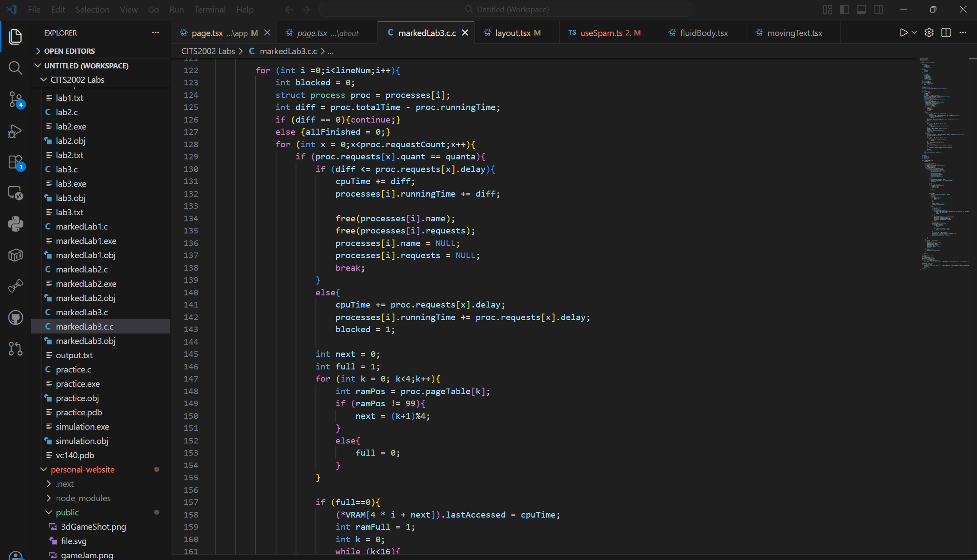This screenshot has width=977, height=560.
Task: Open the Selection menu
Action: coord(92,10)
